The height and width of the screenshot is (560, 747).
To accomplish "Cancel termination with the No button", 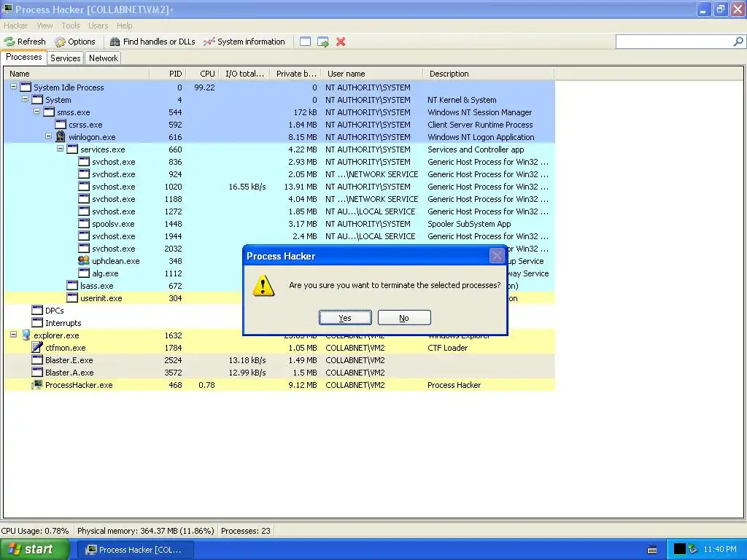I will click(404, 318).
